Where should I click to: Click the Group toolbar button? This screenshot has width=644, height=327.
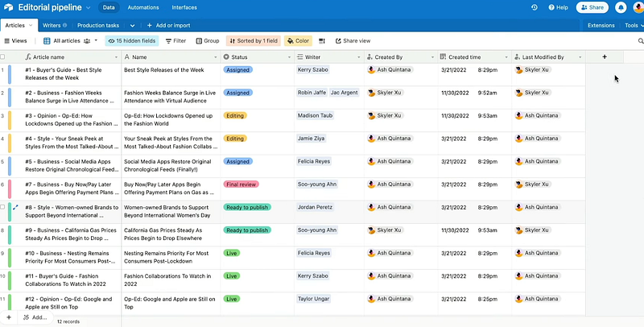tap(207, 40)
